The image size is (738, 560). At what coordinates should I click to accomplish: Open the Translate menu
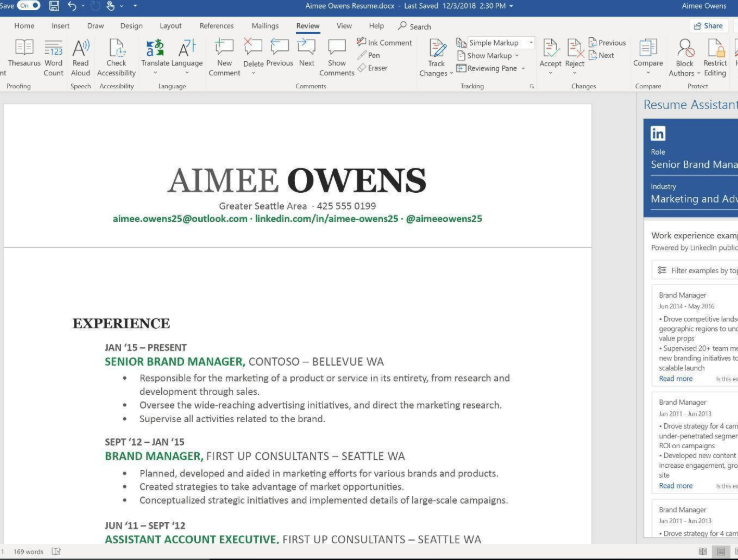click(155, 57)
